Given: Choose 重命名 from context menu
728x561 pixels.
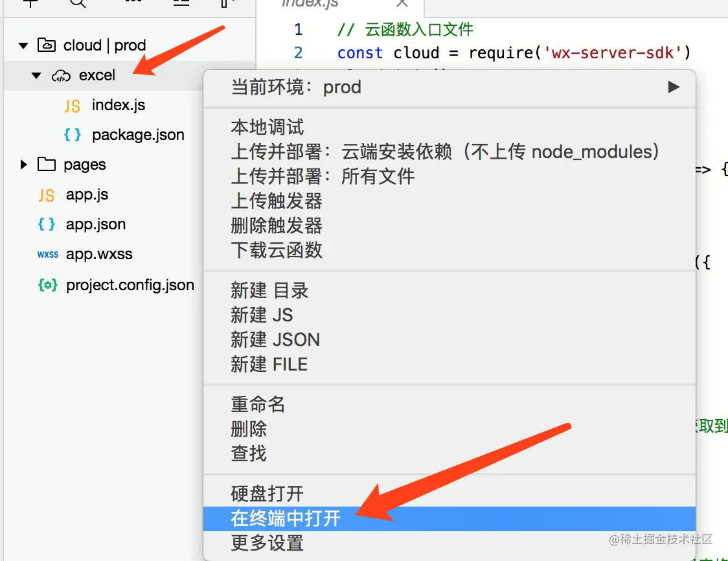Looking at the screenshot, I should tap(449, 404).
